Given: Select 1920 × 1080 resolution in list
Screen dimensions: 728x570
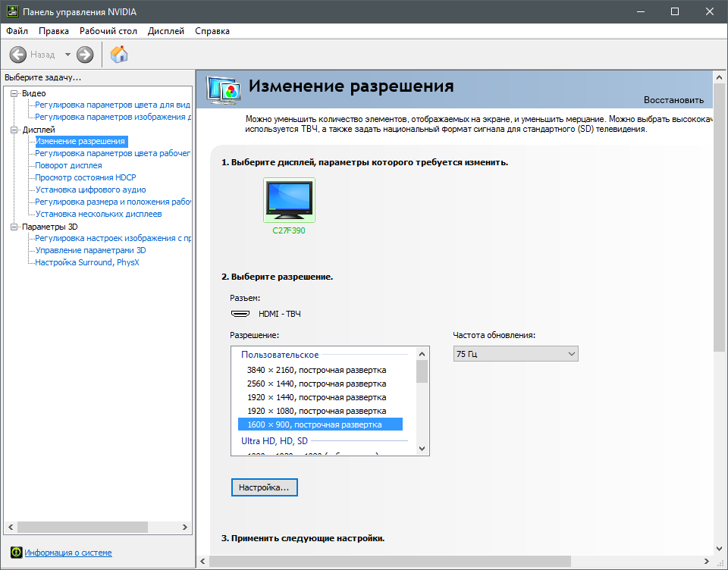Looking at the screenshot, I should pyautogui.click(x=317, y=411).
